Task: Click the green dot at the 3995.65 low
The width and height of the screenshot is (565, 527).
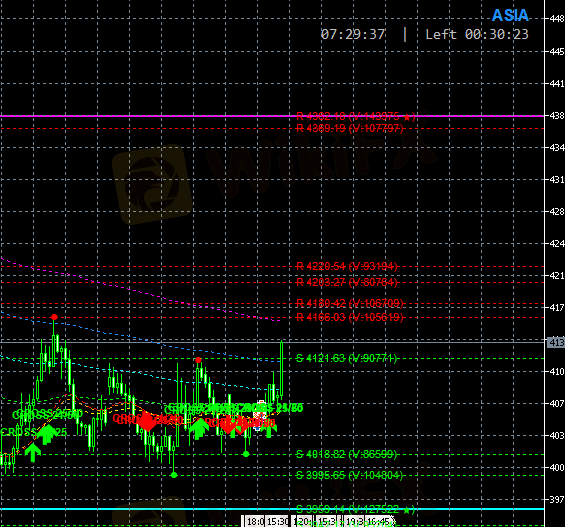Action: pos(174,475)
